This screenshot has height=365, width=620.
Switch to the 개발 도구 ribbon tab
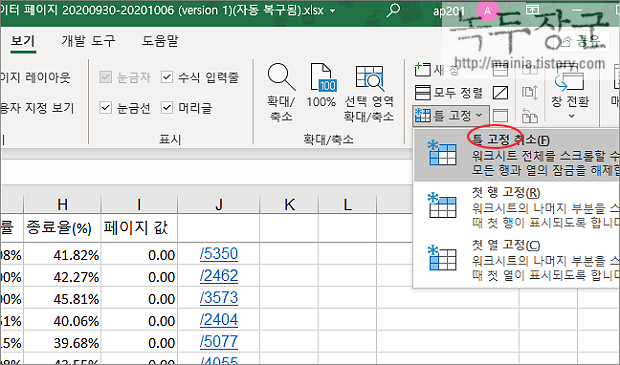coord(88,41)
